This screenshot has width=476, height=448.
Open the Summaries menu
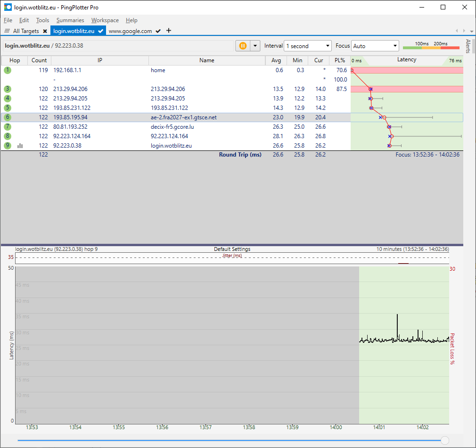tap(70, 20)
